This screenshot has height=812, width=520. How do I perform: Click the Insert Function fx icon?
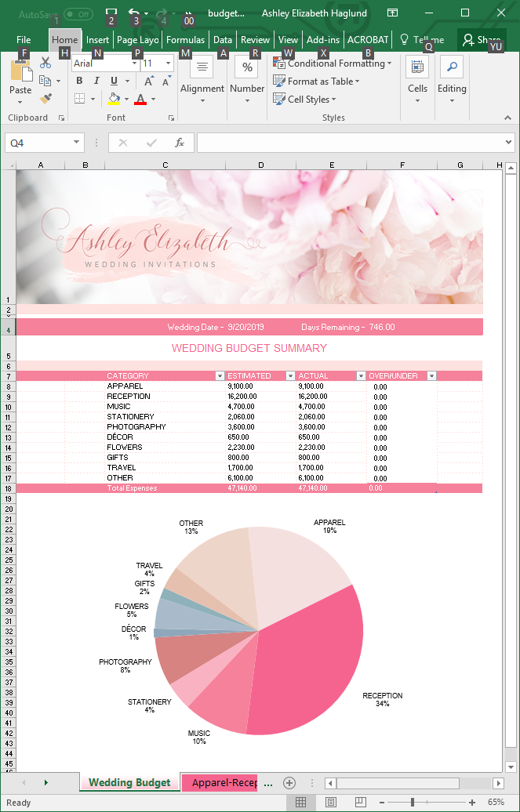[180, 143]
